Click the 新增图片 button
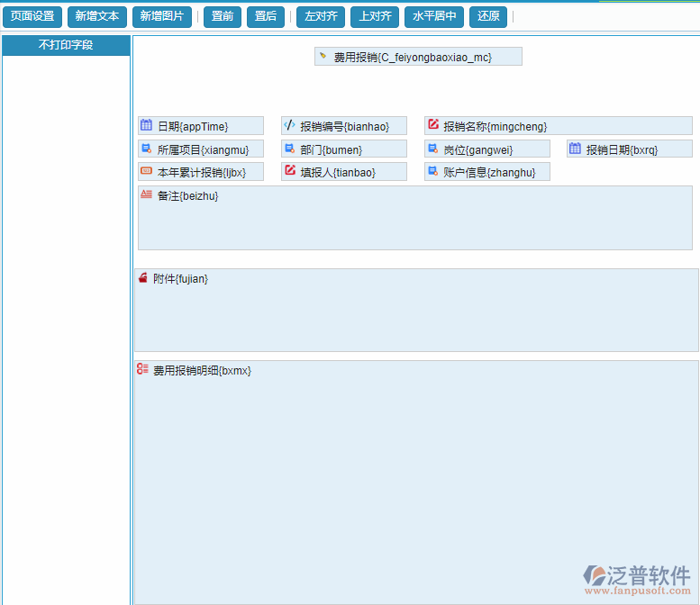 click(x=161, y=16)
